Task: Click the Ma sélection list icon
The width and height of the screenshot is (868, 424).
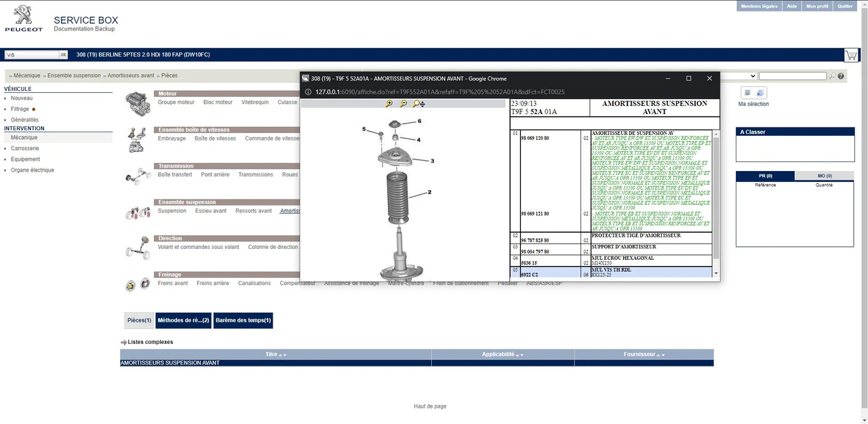Action: [x=747, y=93]
